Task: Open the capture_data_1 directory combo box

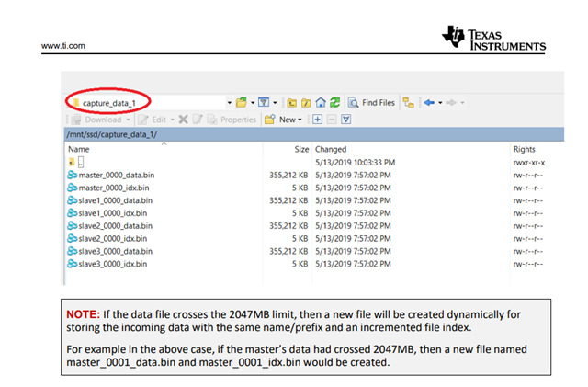Action: click(x=150, y=102)
